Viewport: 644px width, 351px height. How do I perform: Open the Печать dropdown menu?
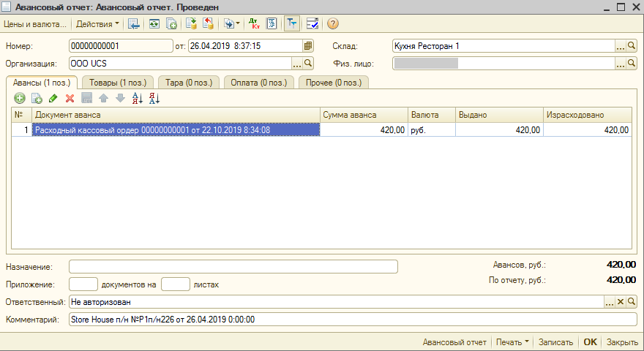[512, 342]
